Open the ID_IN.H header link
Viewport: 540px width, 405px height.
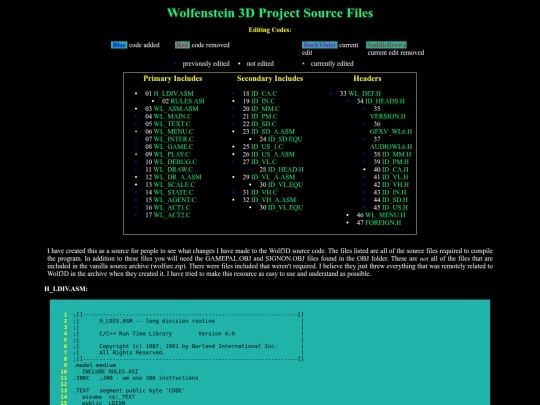tap(394, 192)
